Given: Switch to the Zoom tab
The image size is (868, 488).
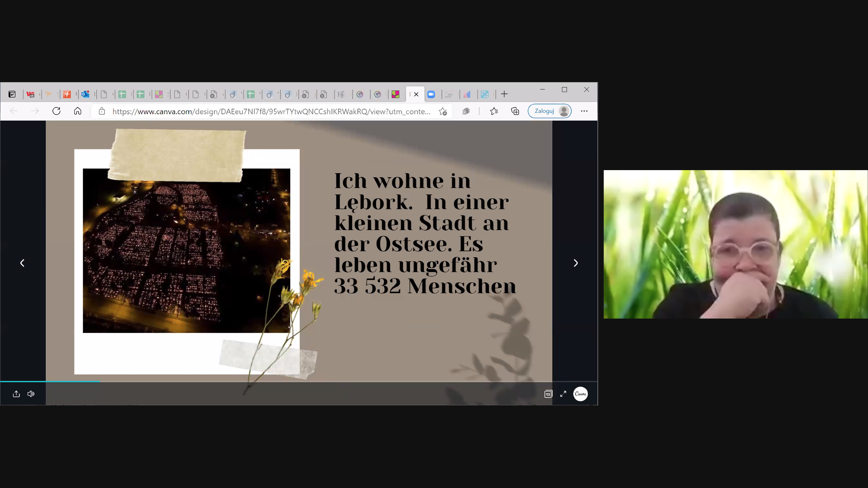Looking at the screenshot, I should point(431,94).
